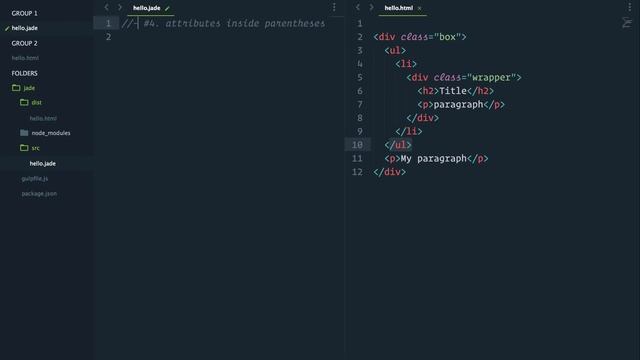This screenshot has width=640, height=360.
Task: Click the opening li tag on line 4
Action: tap(406, 64)
